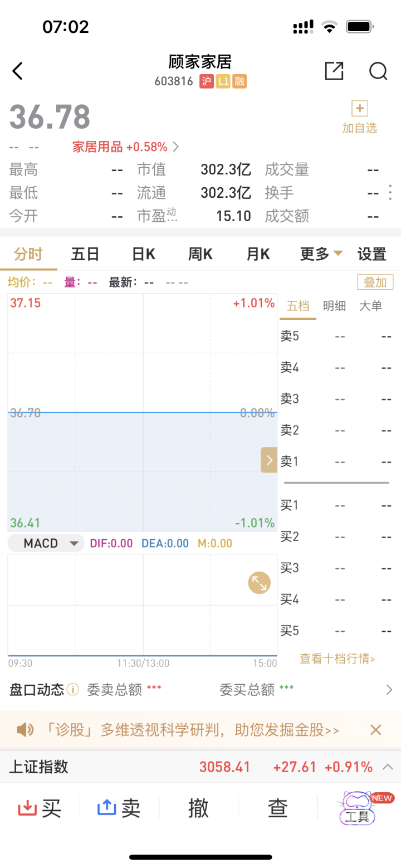Close the 诊股 announcement banner
401x868 pixels.
(376, 730)
